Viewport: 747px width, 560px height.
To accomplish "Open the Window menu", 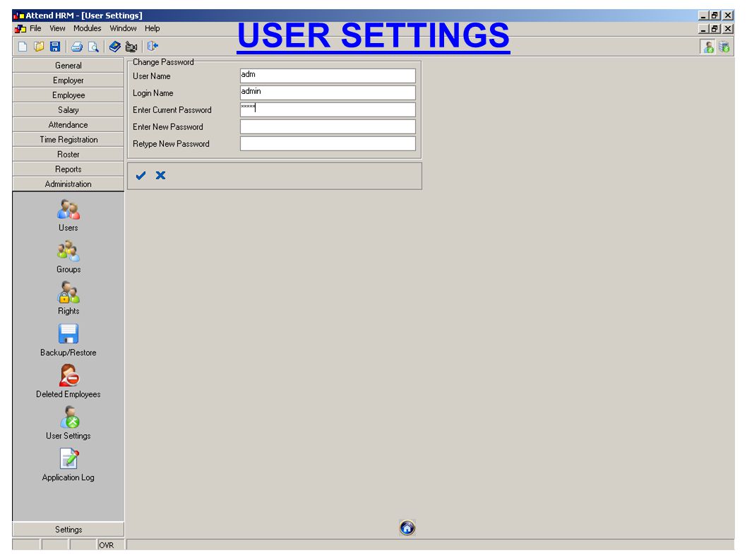I will tap(123, 28).
